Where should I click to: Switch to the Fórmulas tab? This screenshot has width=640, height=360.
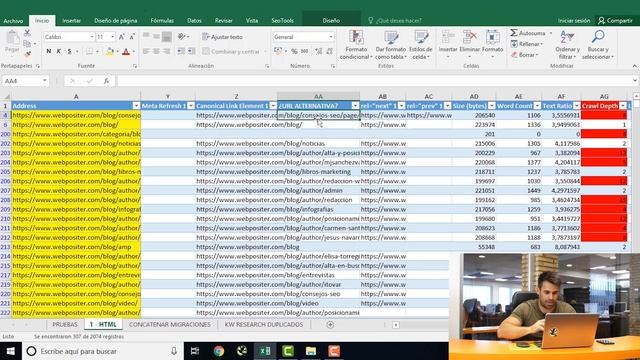point(162,20)
